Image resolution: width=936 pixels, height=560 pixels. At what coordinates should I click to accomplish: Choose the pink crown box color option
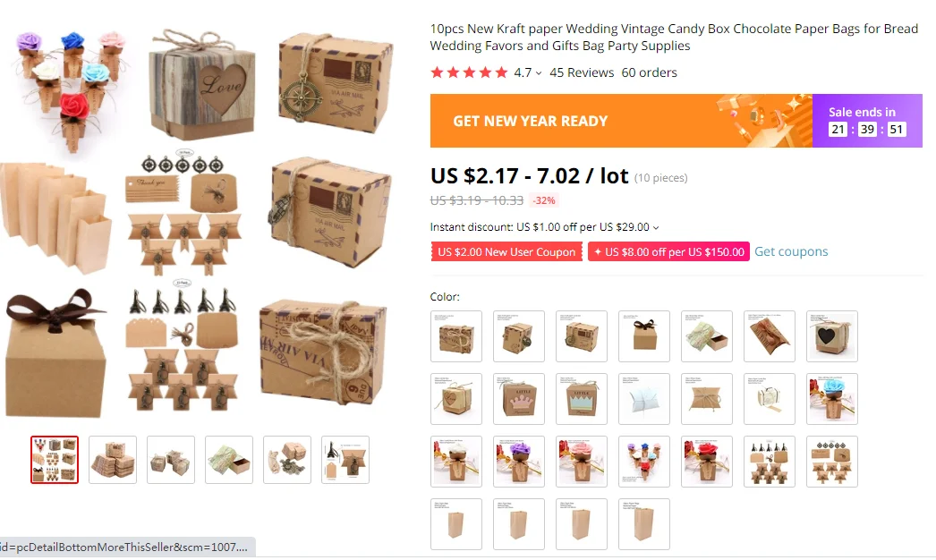pos(519,399)
